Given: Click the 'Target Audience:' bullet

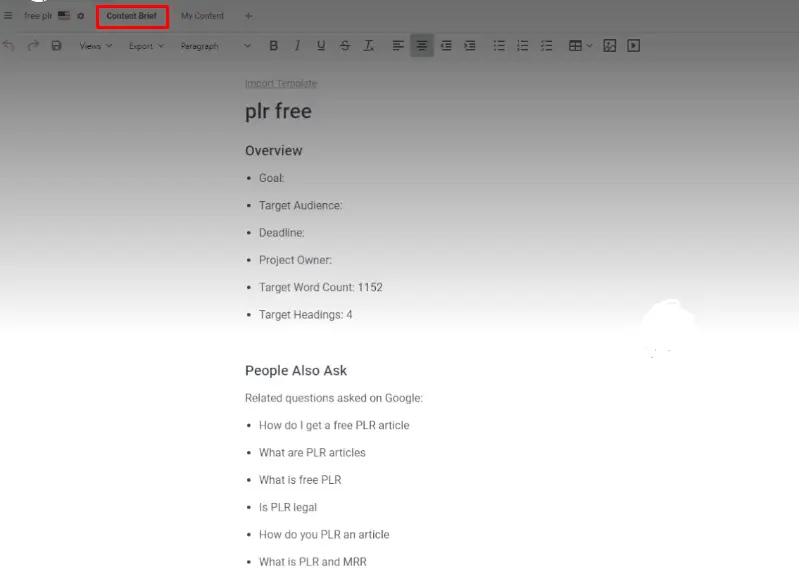Looking at the screenshot, I should click(x=301, y=206).
